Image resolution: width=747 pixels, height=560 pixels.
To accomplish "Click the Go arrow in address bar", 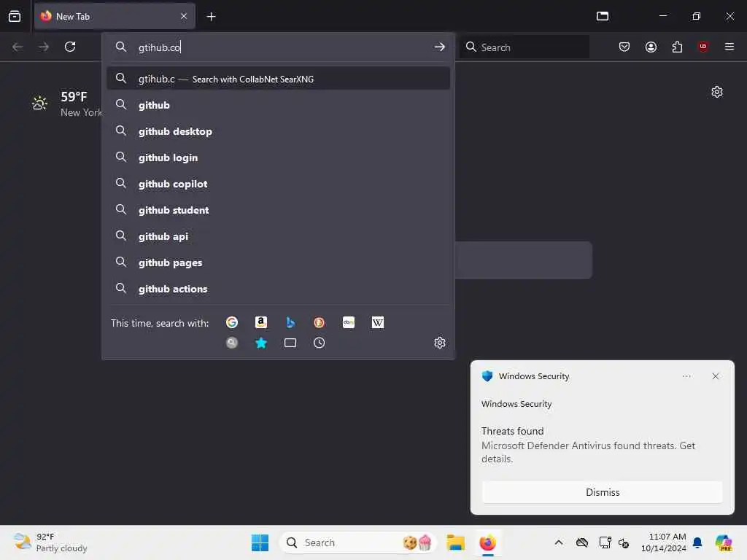I will tap(439, 47).
